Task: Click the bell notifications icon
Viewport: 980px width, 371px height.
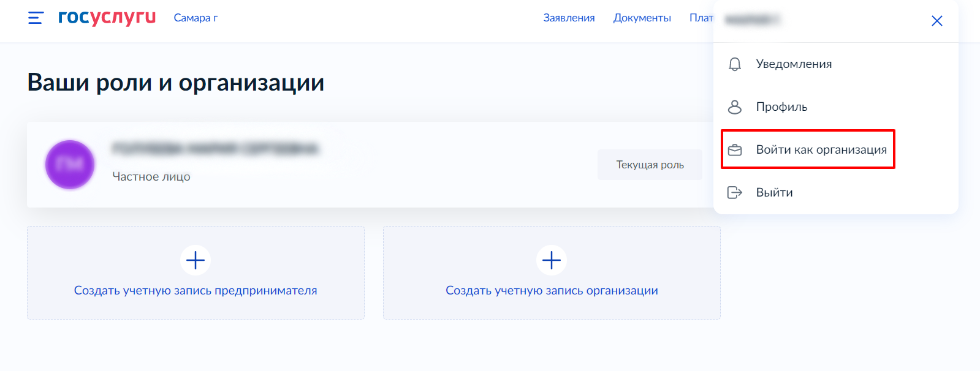Action: click(x=734, y=64)
